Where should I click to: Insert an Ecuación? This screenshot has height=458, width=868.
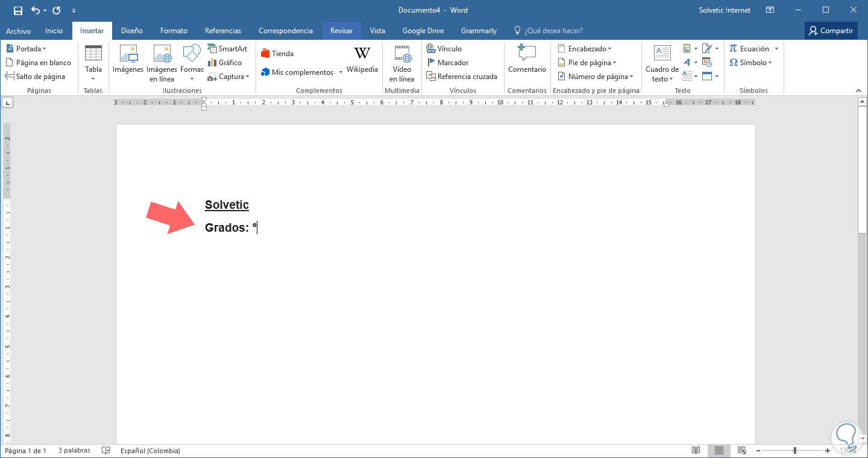749,49
